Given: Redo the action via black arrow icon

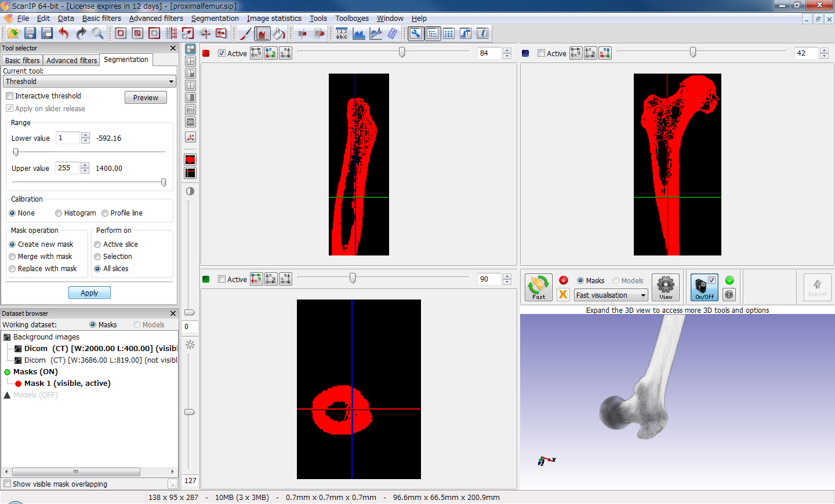Looking at the screenshot, I should point(81,34).
